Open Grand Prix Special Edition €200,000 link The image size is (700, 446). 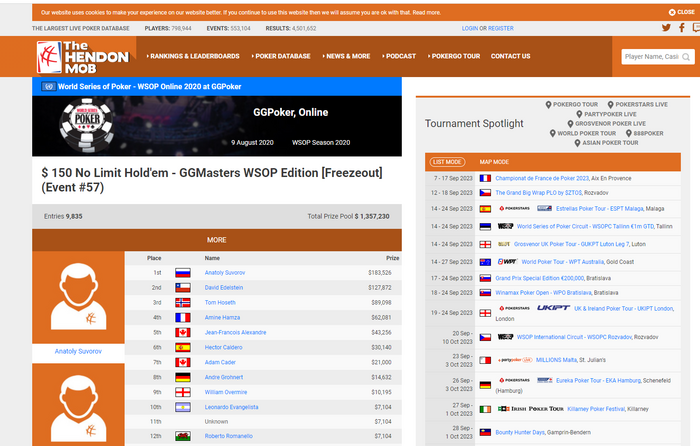[539, 278]
